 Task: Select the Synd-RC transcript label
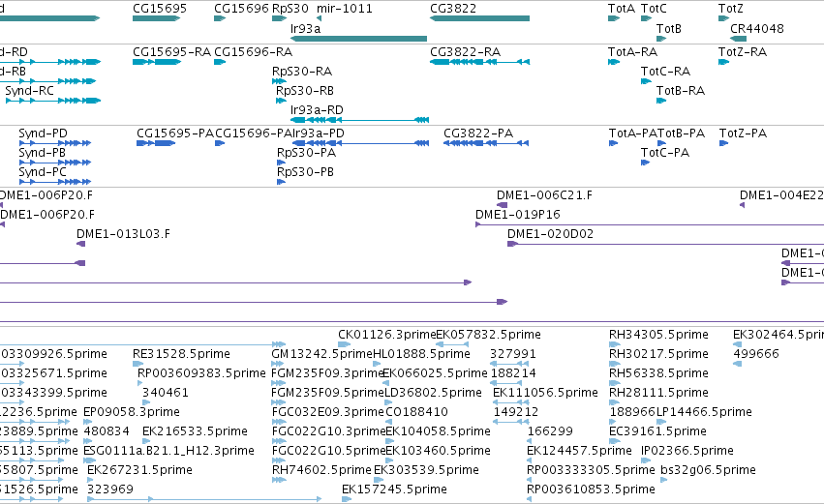coord(29,91)
